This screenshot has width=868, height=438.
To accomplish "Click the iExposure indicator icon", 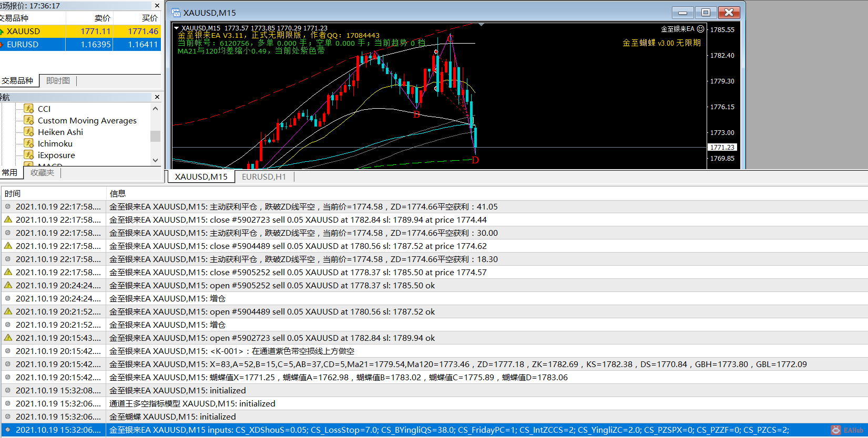I will tap(29, 155).
